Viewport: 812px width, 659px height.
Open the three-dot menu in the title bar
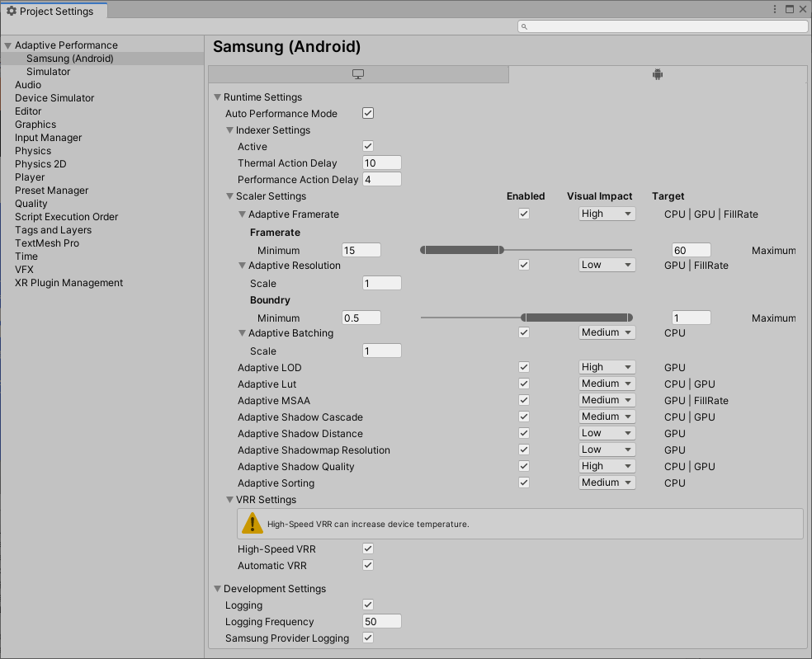coord(773,8)
